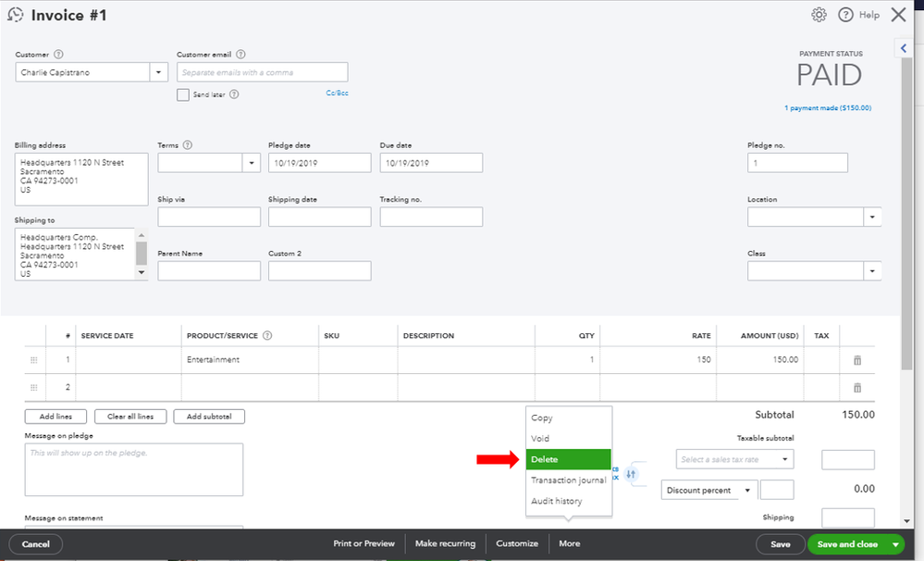Open the Save and close arrow menu
Viewport: 924px width, 561px height.
coord(895,544)
